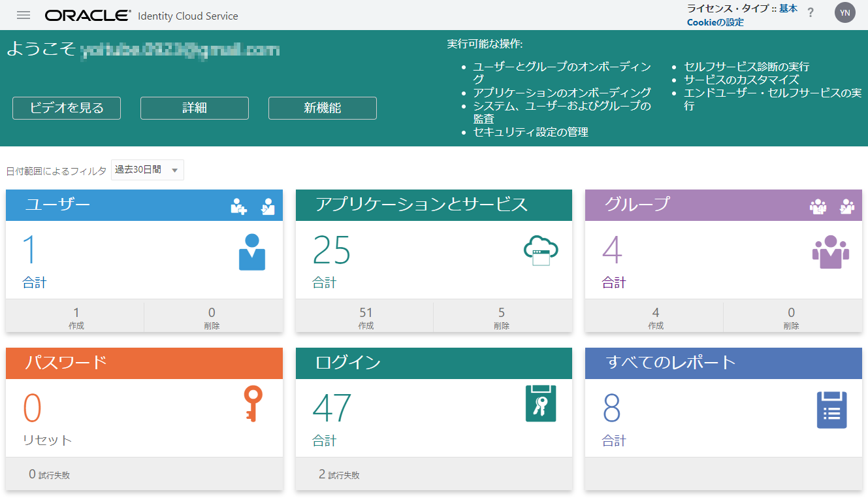The height and width of the screenshot is (498, 868).
Task: Click the add user icon in ユーザー header
Action: 239,207
